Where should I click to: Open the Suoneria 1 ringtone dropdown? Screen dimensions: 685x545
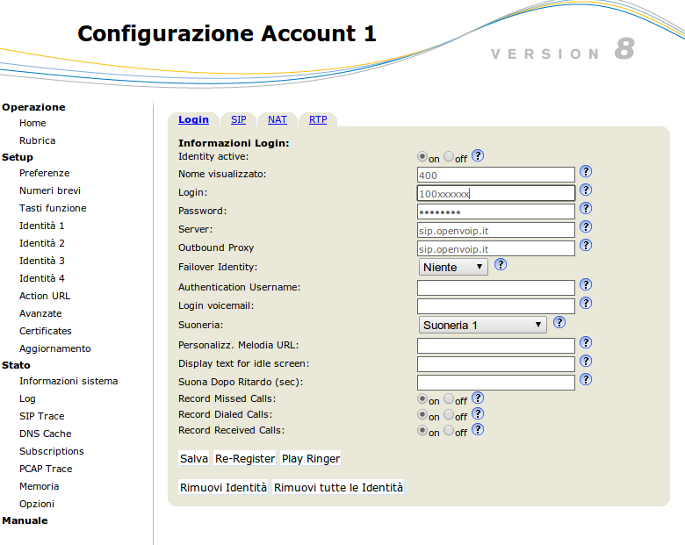482,325
